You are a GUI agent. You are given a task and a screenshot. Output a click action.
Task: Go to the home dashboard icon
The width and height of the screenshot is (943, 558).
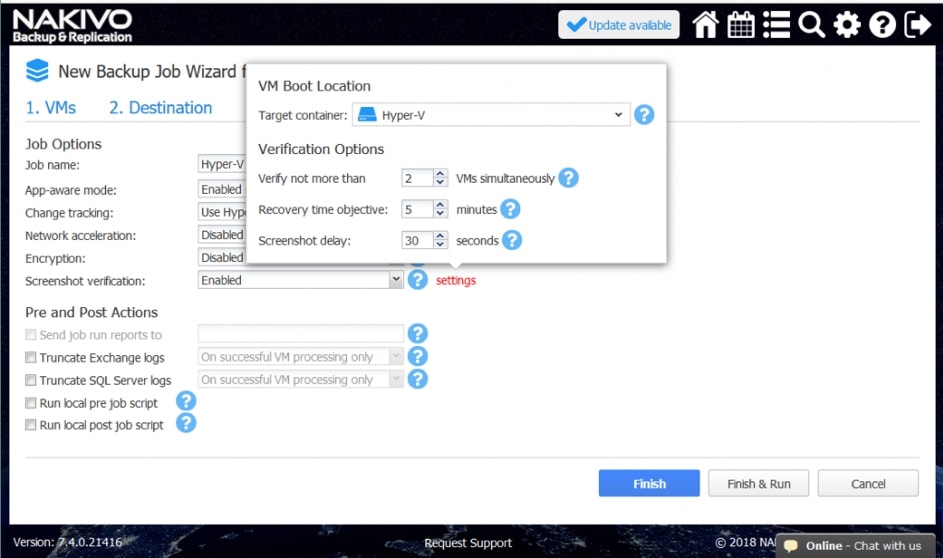coord(706,25)
